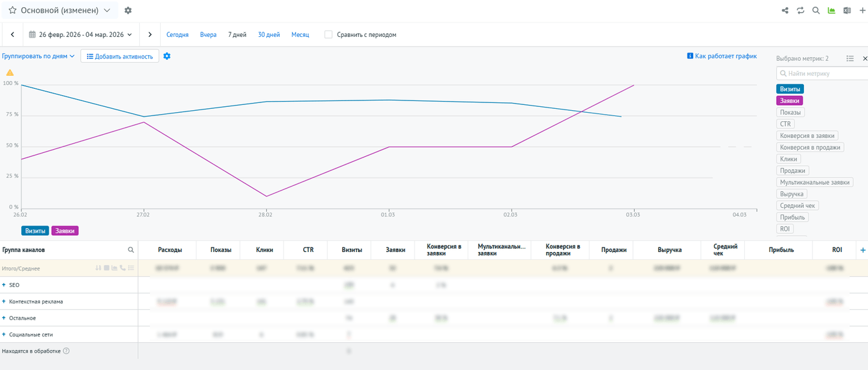Click the green chart display icon
The width and height of the screenshot is (868, 370).
point(832,10)
